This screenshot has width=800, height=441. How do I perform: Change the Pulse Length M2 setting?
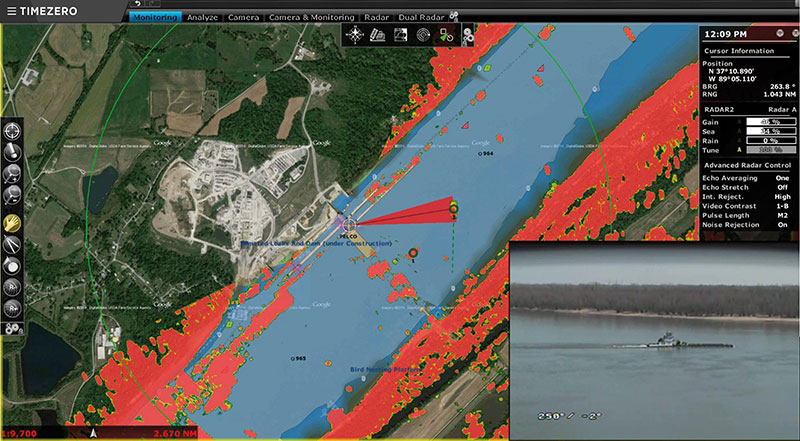(x=746, y=215)
